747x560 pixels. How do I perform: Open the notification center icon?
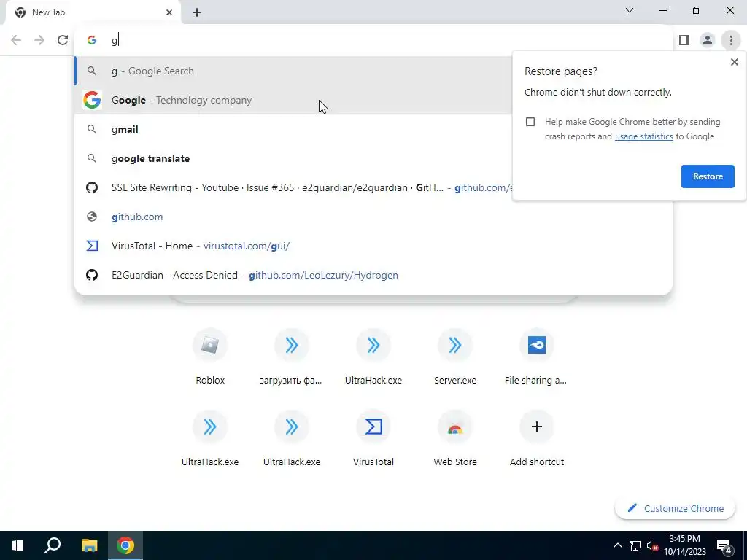(x=724, y=545)
